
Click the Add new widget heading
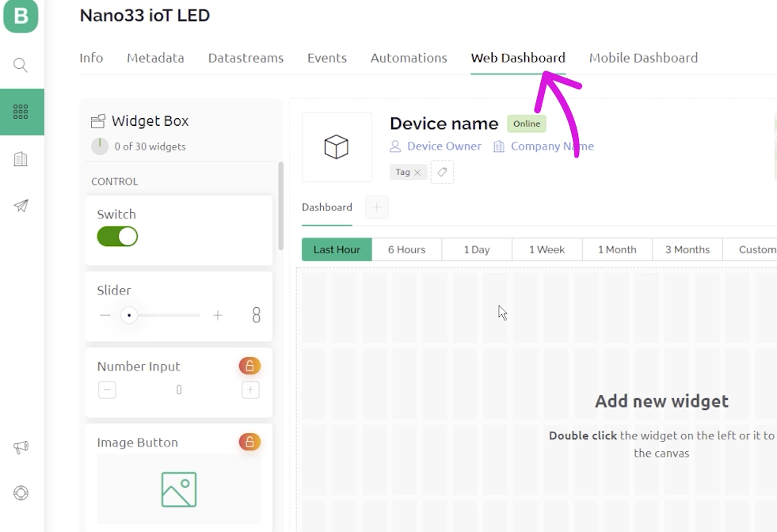coord(661,401)
